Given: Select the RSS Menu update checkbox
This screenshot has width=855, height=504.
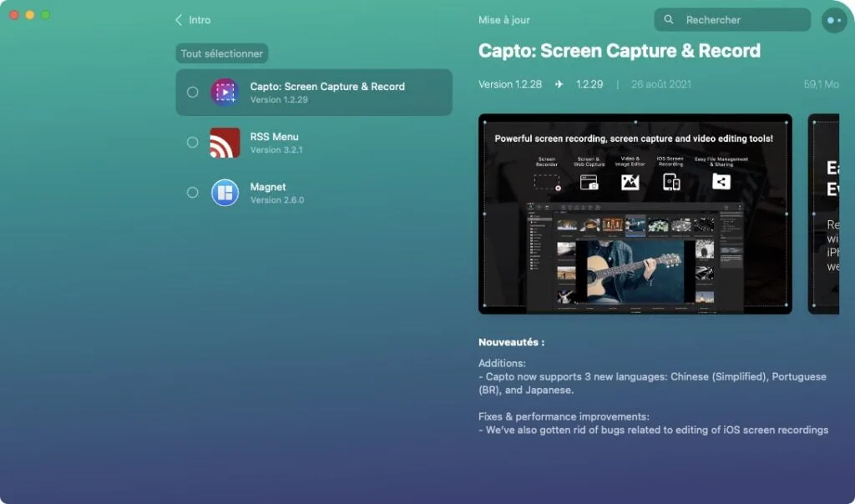Looking at the screenshot, I should 193,142.
